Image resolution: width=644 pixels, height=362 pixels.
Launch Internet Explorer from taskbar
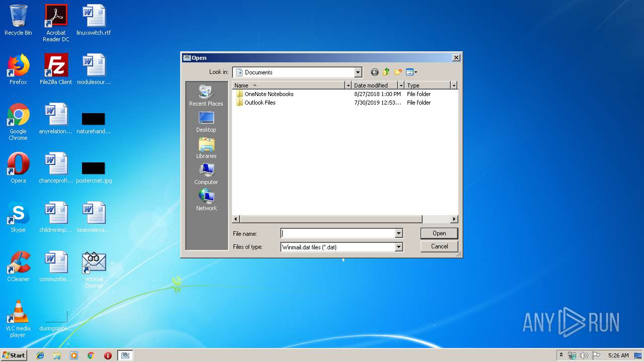40,355
